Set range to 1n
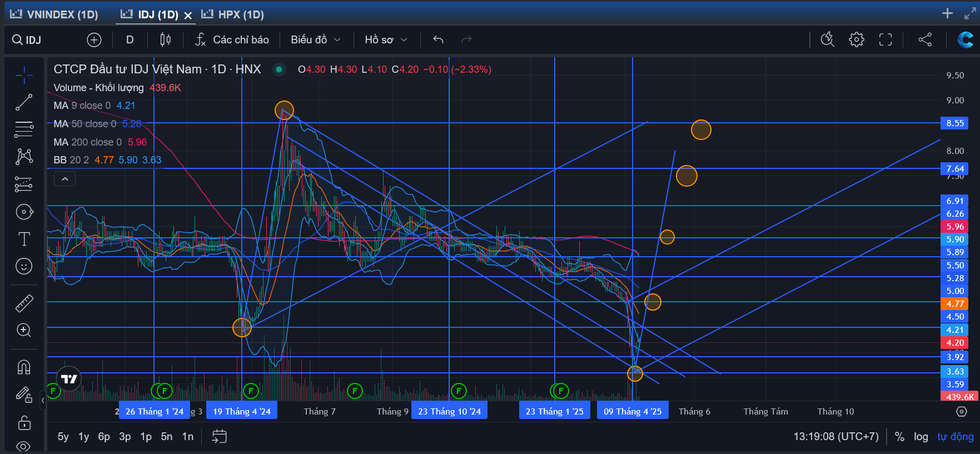980x454 pixels. (x=188, y=437)
